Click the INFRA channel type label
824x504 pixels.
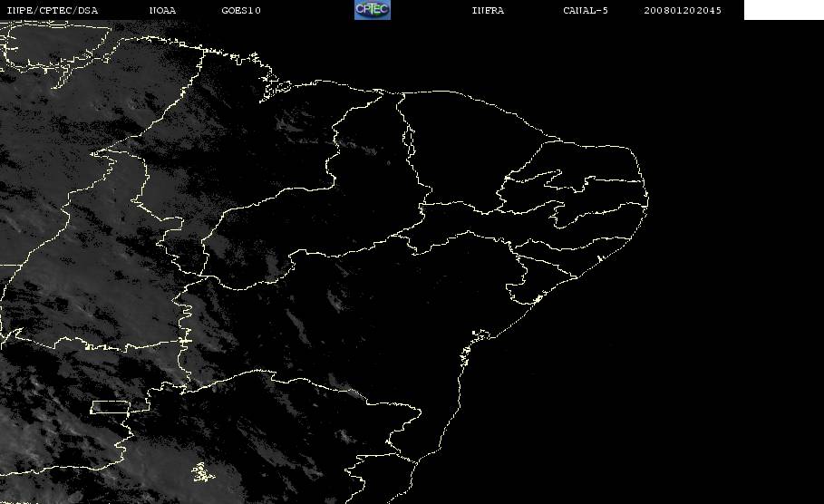[x=489, y=11]
